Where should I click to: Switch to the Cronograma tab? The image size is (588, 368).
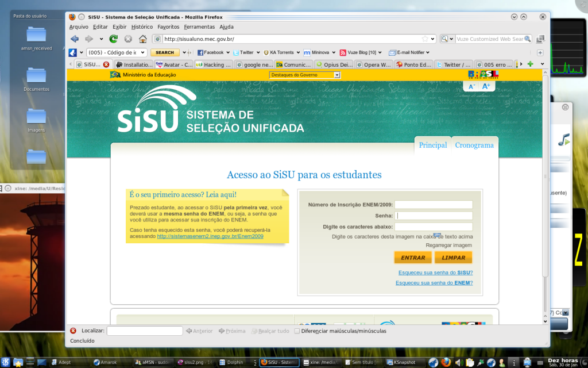click(474, 145)
